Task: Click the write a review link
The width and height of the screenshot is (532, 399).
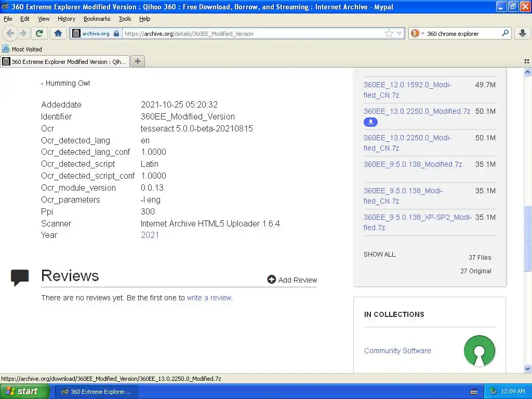Action: point(209,298)
